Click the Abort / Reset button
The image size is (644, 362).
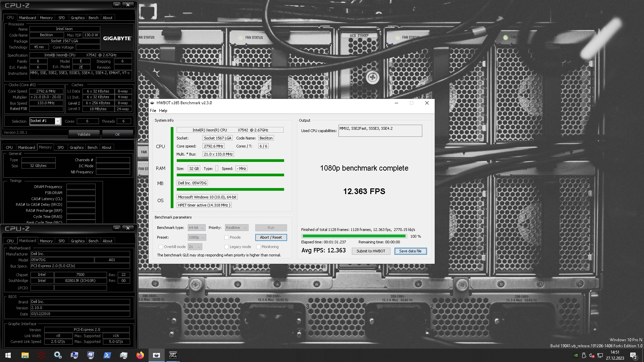(271, 237)
